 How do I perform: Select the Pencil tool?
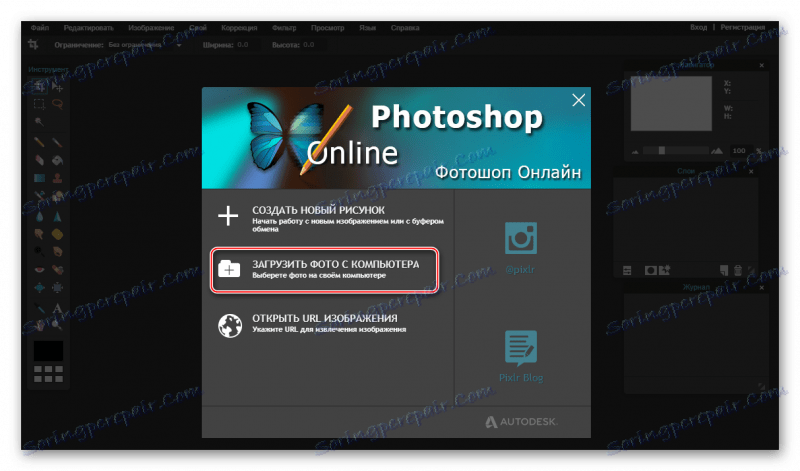[39, 142]
